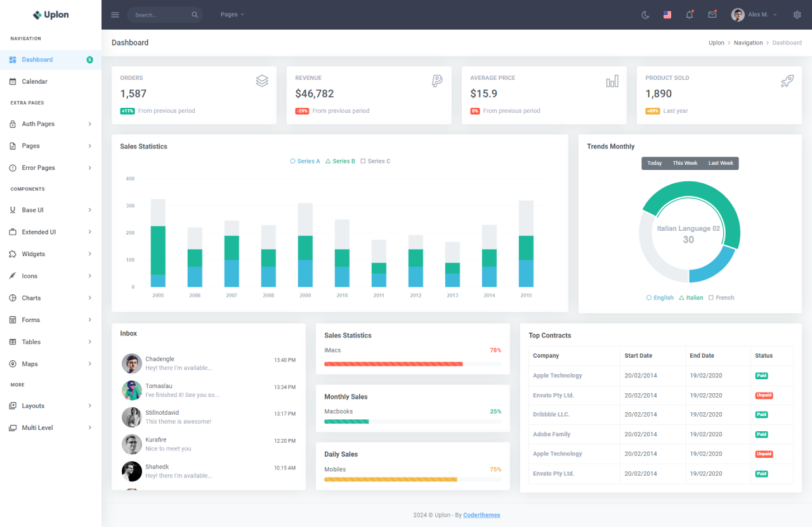Toggle French in donut legend
Viewport: 812px width, 527px height.
[721, 297]
